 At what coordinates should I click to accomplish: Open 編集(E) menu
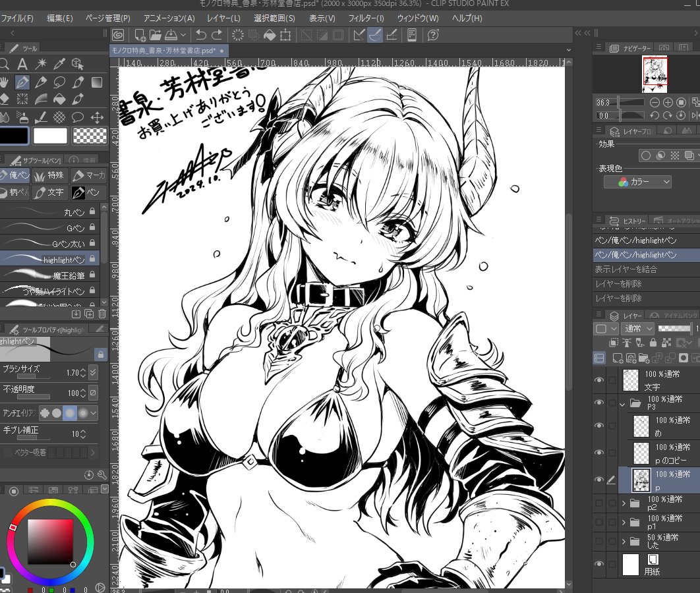tap(60, 18)
